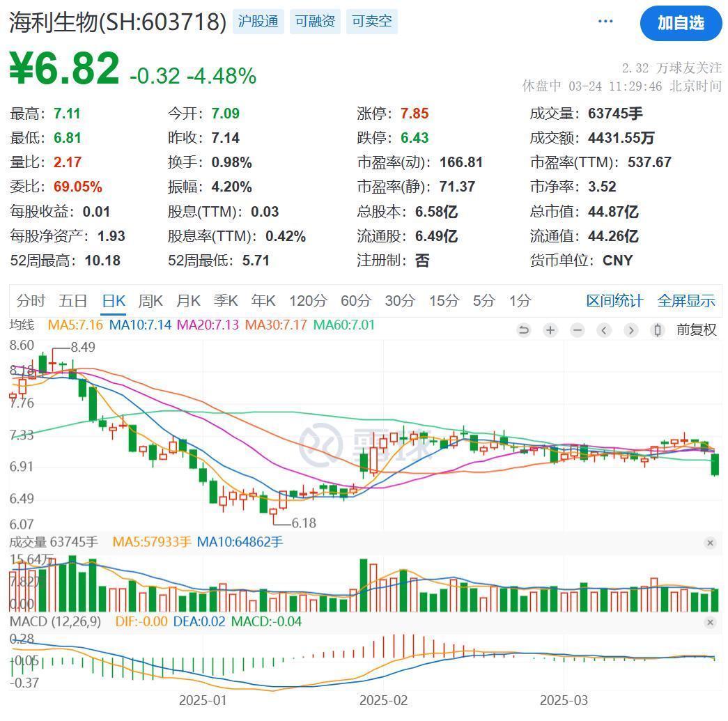The image size is (728, 721).
Task: Close the MACD indicator panel
Action: [x=710, y=623]
